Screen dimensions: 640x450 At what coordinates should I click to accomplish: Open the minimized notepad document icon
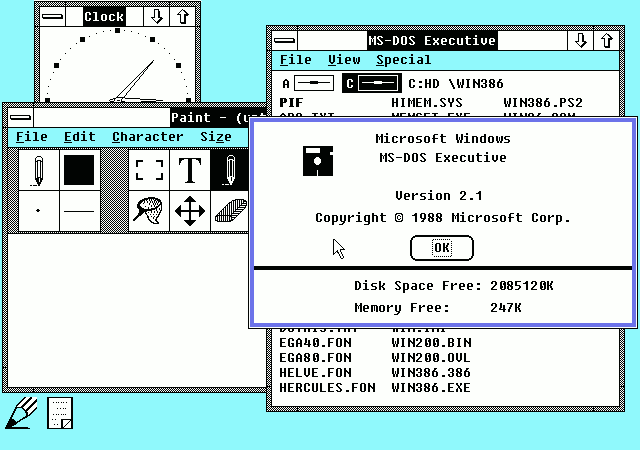coord(61,412)
